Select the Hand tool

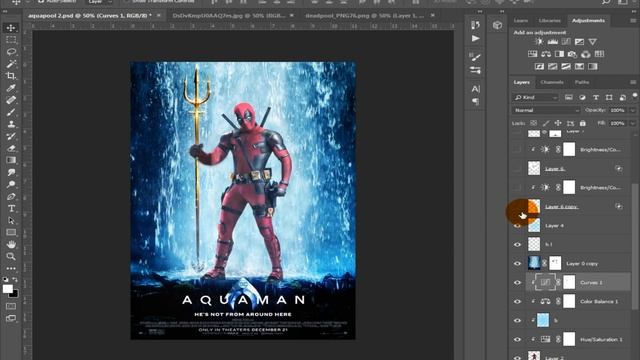(x=11, y=244)
